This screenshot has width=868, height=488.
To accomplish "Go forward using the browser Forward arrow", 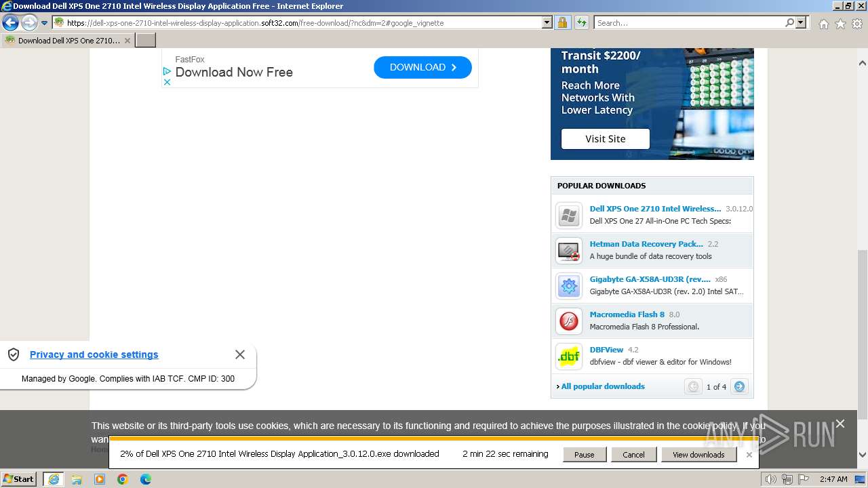I will pos(29,22).
